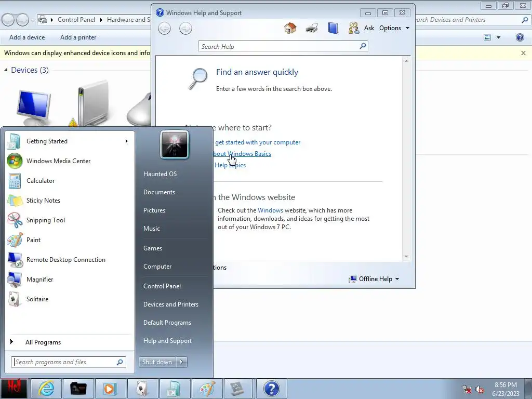Open Devices and Printers from Start menu

click(170, 304)
